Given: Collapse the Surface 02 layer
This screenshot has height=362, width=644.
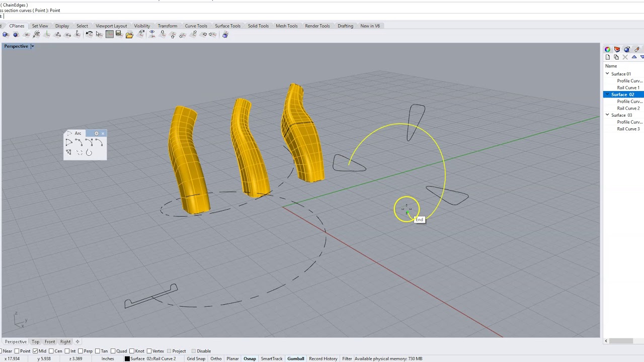Looking at the screenshot, I should [x=607, y=95].
